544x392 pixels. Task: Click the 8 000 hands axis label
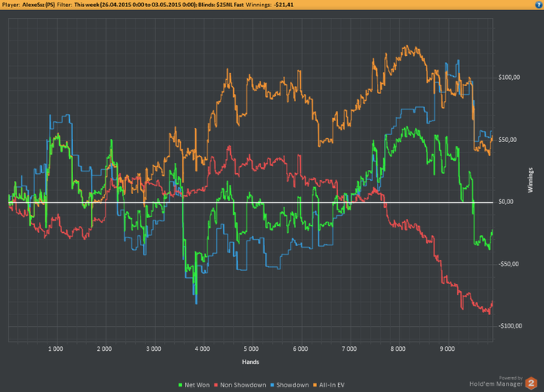tap(398, 349)
